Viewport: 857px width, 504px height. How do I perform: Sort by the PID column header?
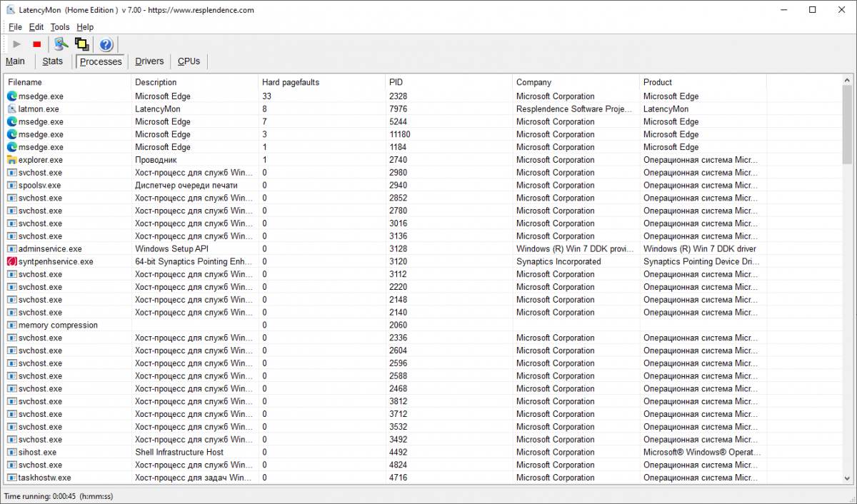449,82
